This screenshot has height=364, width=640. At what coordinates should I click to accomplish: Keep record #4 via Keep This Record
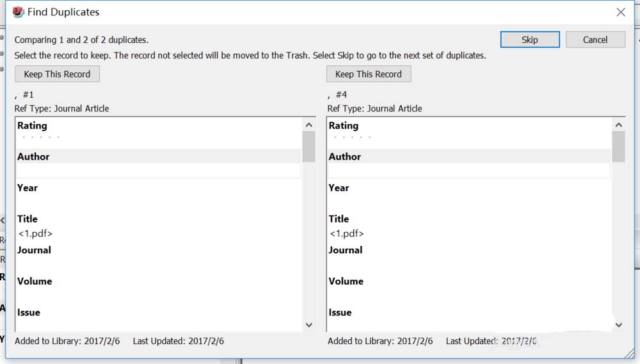tap(369, 74)
